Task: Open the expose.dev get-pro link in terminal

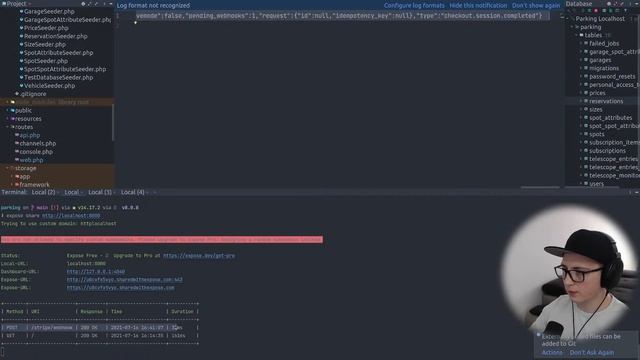Action: pos(199,256)
